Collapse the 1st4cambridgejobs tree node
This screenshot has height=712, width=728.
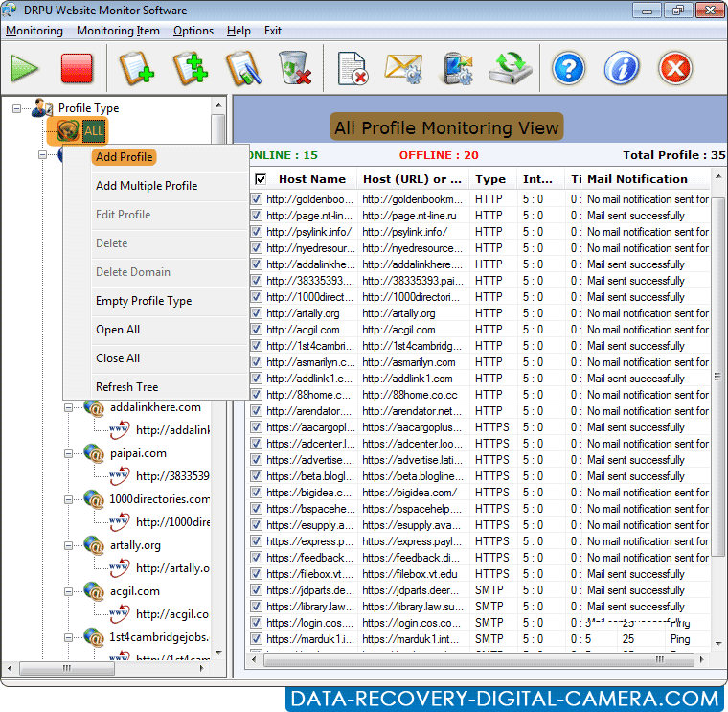pyautogui.click(x=68, y=637)
